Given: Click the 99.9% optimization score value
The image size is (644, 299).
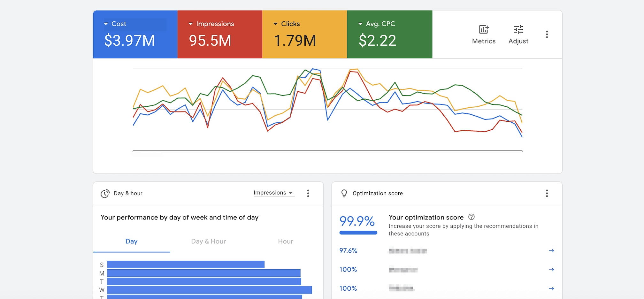Looking at the screenshot, I should 357,221.
